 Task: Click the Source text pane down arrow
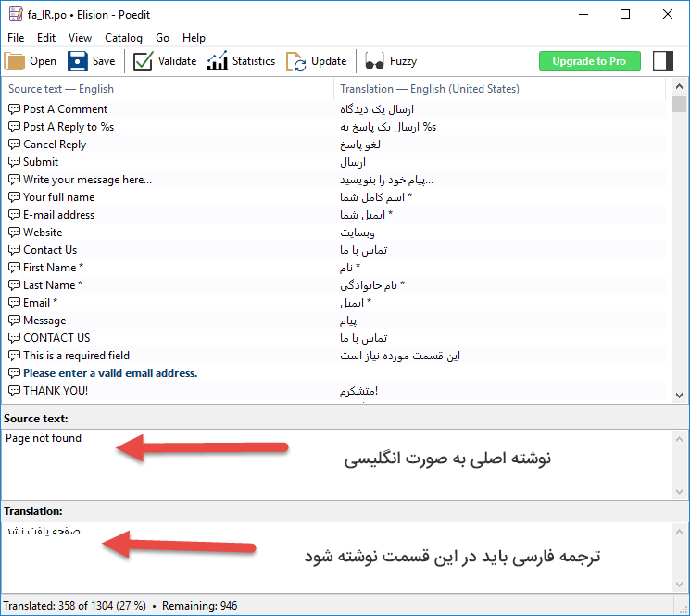(x=679, y=492)
